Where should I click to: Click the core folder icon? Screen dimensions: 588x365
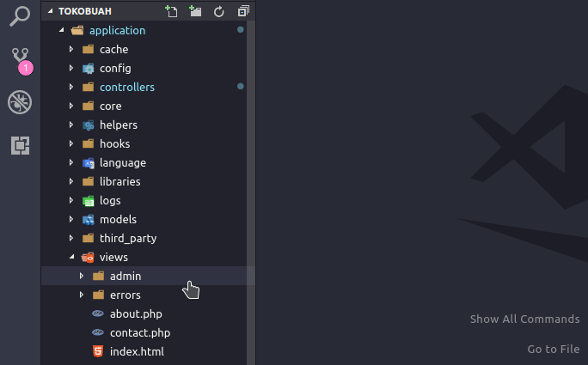tap(89, 106)
